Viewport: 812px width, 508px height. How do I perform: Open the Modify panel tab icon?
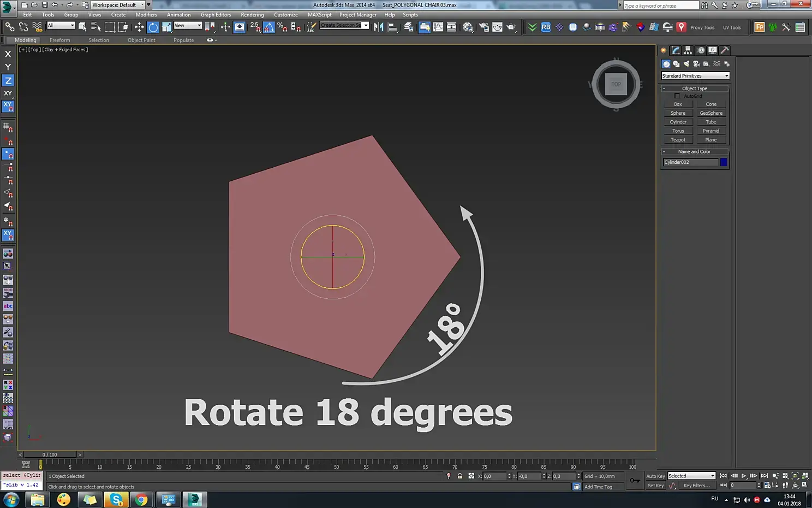click(676, 50)
